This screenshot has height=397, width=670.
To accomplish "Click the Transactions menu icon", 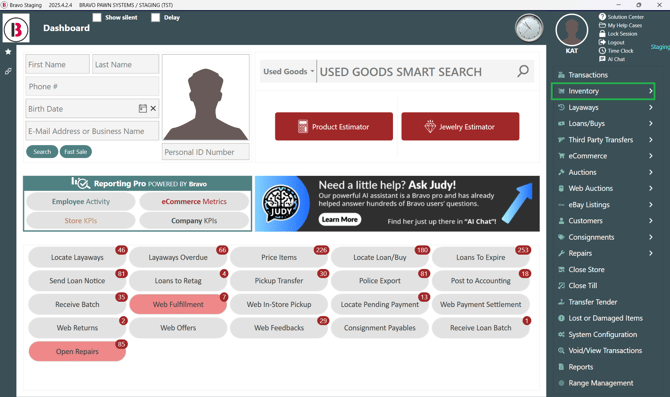I will pos(561,75).
